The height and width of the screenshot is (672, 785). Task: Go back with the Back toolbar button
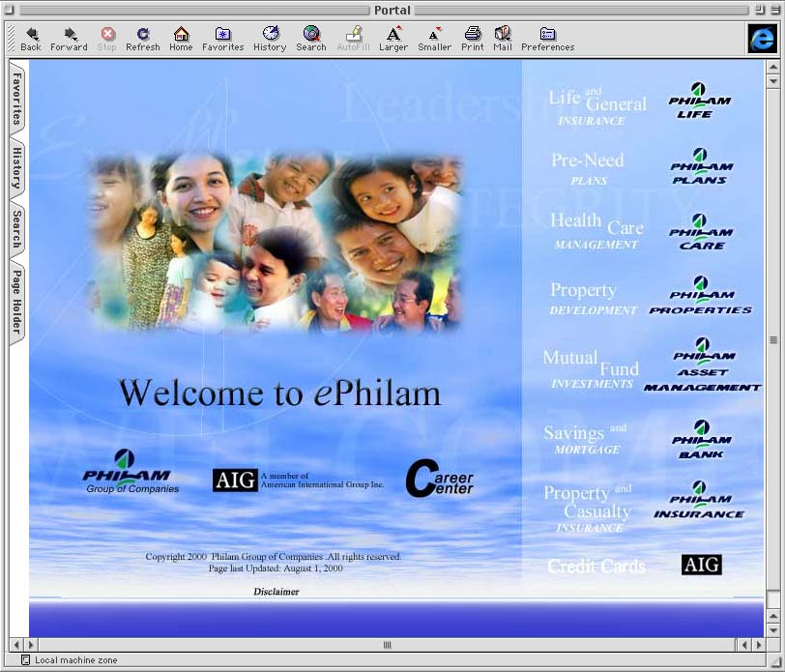31,39
